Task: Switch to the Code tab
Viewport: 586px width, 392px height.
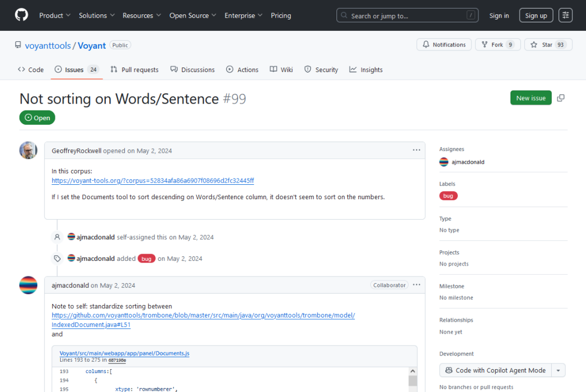Action: 31,69
